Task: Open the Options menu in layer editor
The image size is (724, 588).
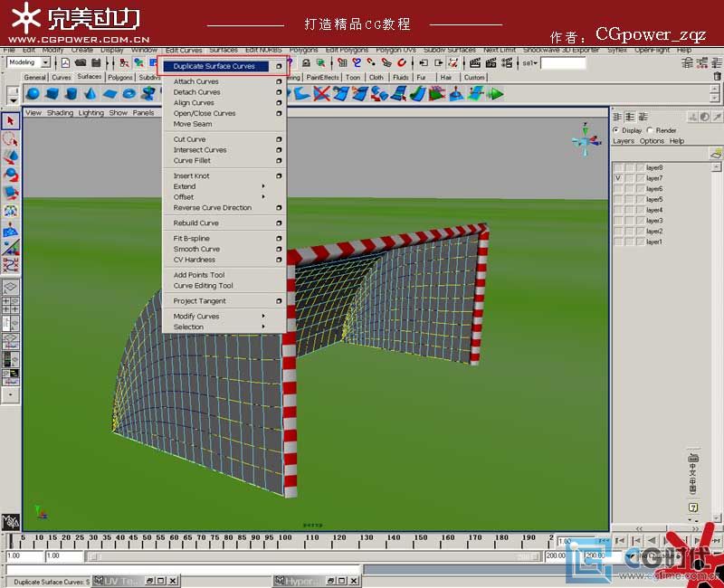Action: point(652,141)
